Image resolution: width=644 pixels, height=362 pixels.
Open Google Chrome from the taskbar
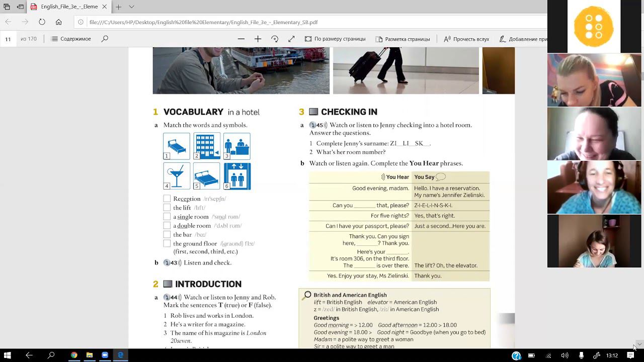point(74,355)
